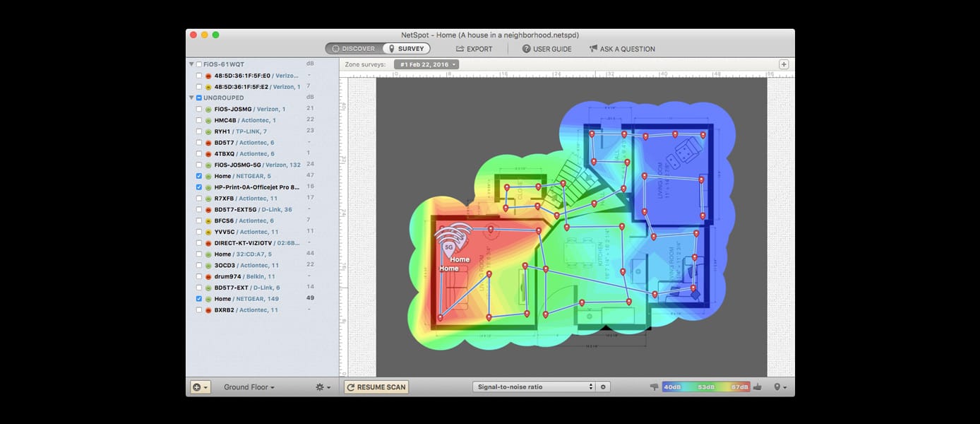Click the 67dB high end of color legend
Screen dimensions: 980x424
[x=739, y=387]
